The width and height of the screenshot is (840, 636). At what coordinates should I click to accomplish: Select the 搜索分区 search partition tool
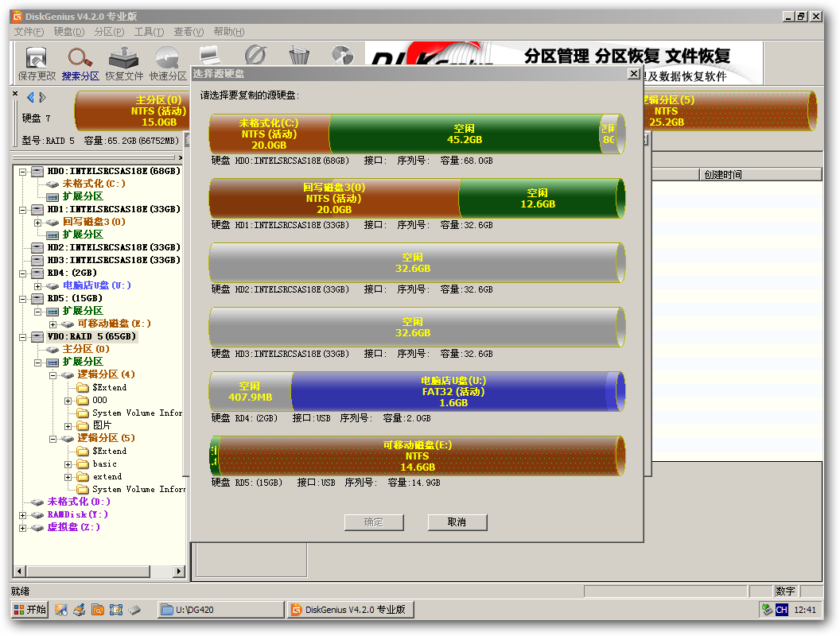pyautogui.click(x=80, y=64)
